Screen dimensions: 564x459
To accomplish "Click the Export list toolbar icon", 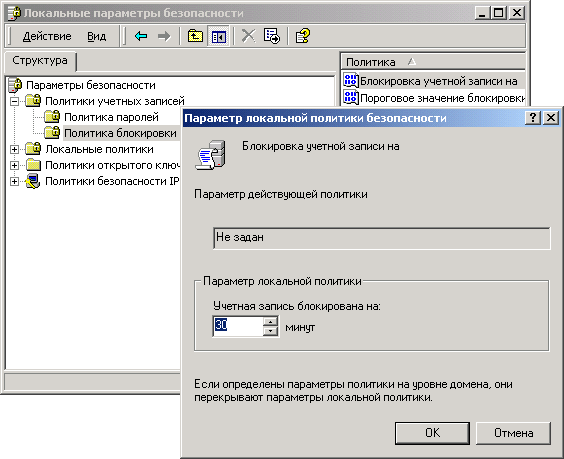I will click(x=272, y=36).
